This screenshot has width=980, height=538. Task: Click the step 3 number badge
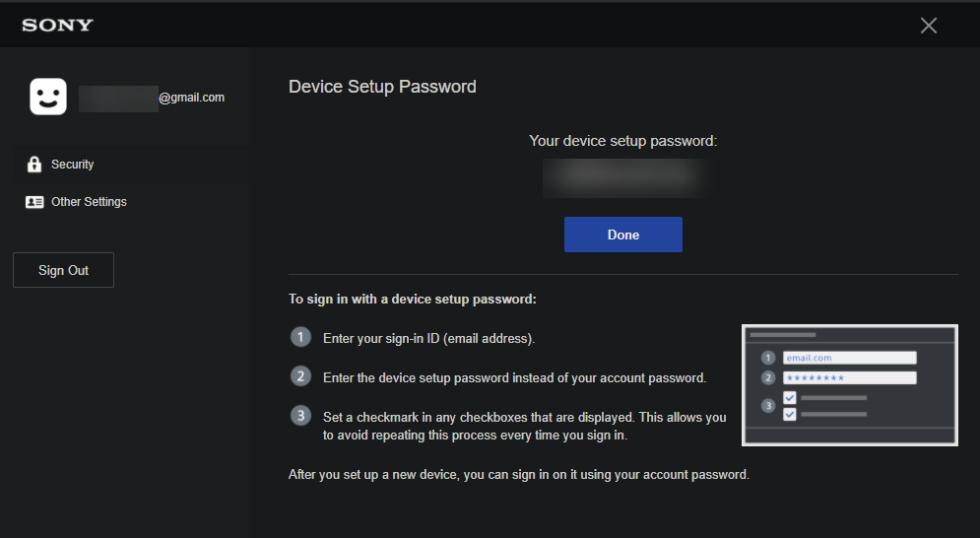pos(300,415)
